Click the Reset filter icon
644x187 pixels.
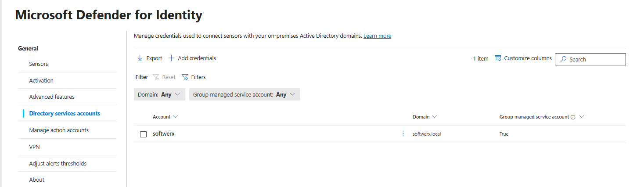156,77
